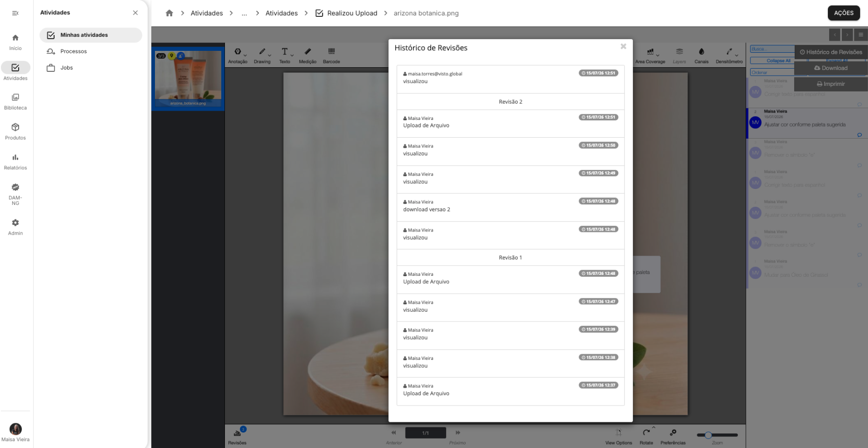Click the home icon in the breadcrumb
This screenshot has width=868, height=448.
(169, 13)
